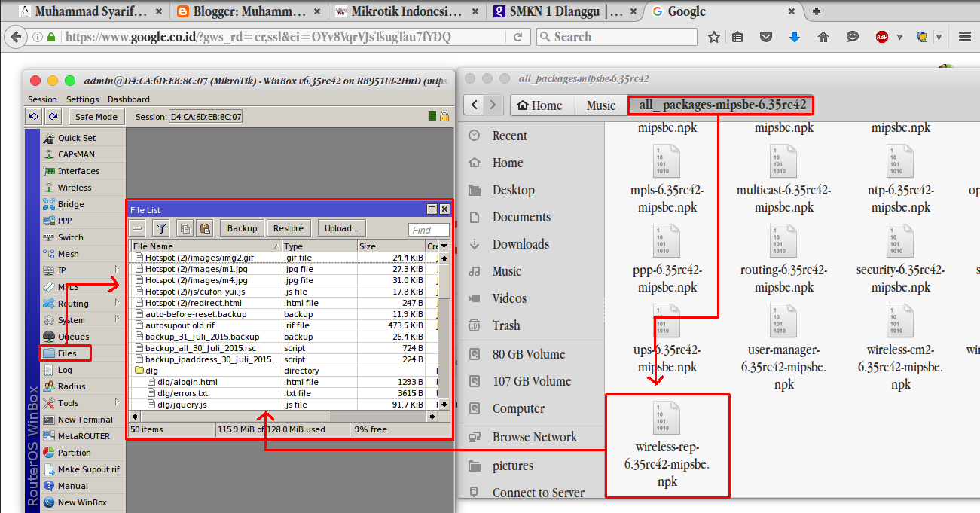
Task: Click the Backup button in File List
Action: [242, 228]
